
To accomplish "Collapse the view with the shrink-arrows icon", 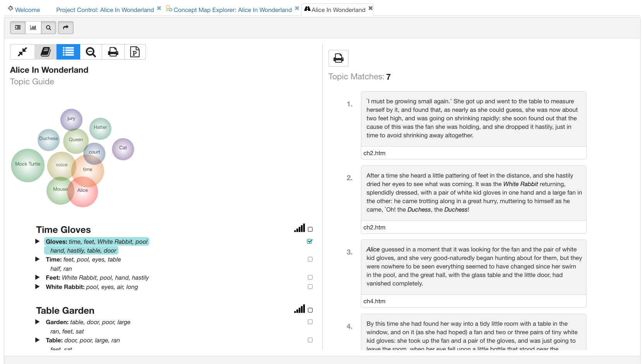I will pos(22,52).
